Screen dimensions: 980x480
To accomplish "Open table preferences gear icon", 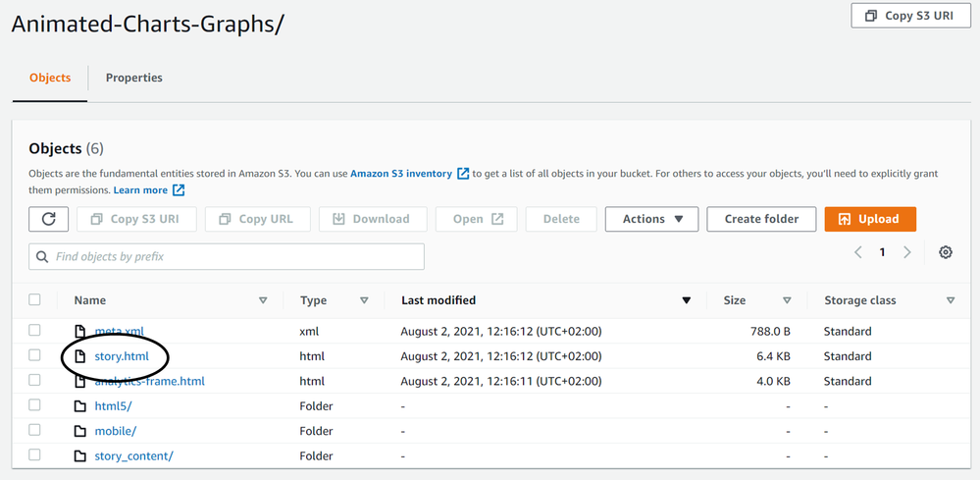I will tap(946, 252).
